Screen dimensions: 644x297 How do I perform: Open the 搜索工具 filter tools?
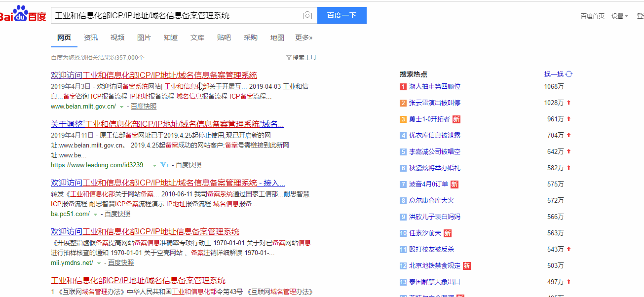pos(302,58)
